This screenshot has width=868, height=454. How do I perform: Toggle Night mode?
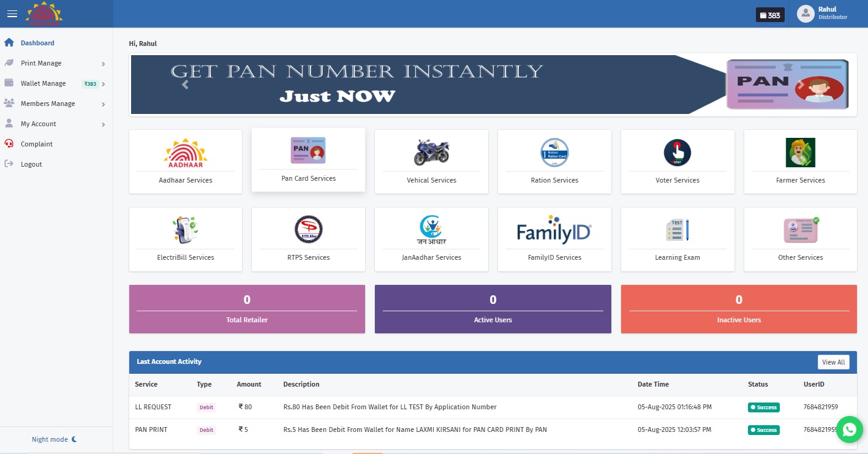coord(55,439)
